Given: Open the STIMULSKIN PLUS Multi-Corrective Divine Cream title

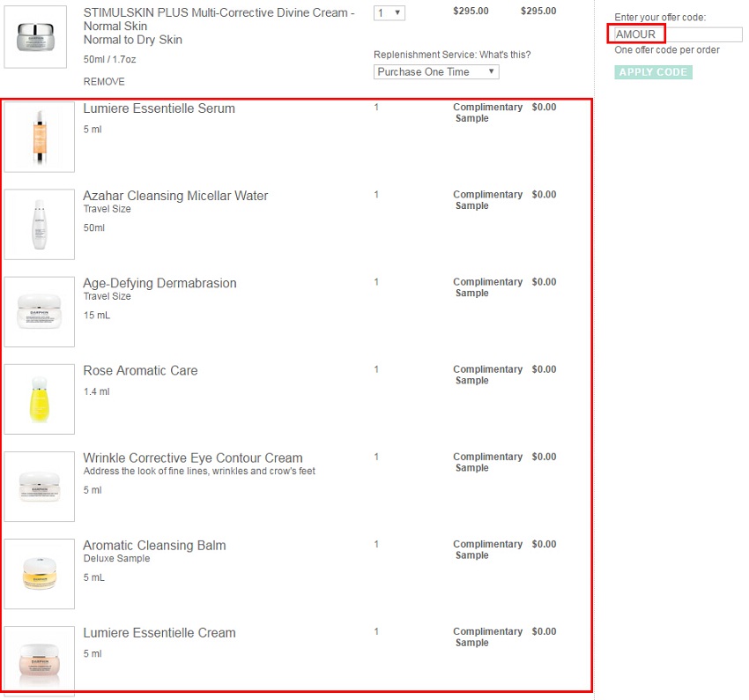Looking at the screenshot, I should pos(219,19).
